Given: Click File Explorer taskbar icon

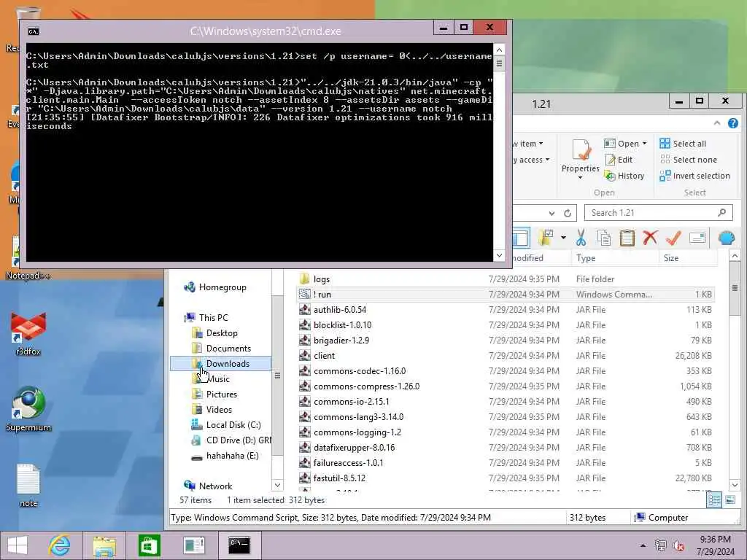Looking at the screenshot, I should tap(104, 545).
